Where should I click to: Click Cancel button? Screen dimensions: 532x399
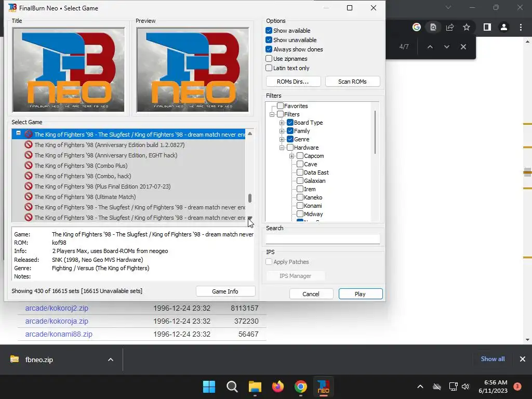[x=311, y=294]
